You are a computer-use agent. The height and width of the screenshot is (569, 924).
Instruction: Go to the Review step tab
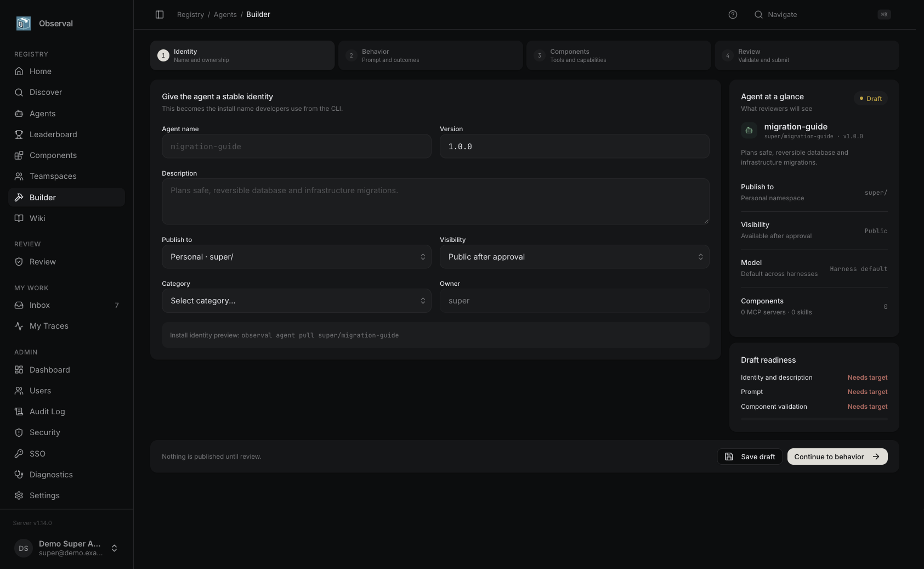807,55
